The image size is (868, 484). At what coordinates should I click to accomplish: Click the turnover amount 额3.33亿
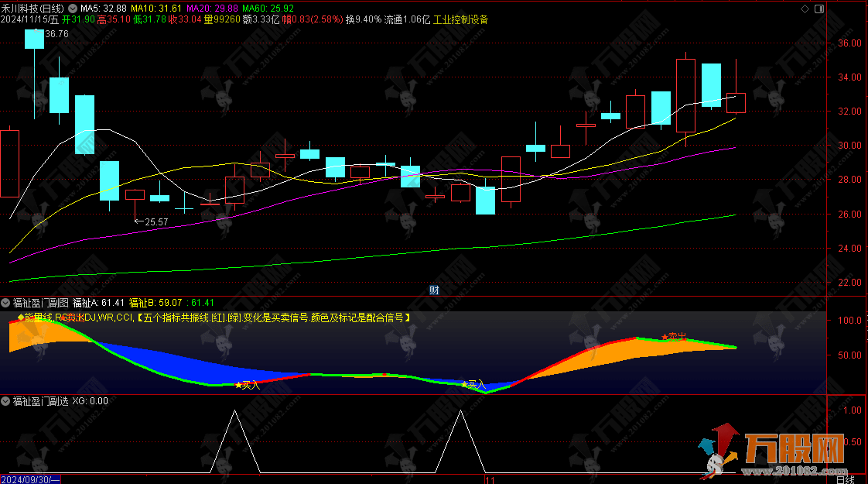click(261, 19)
